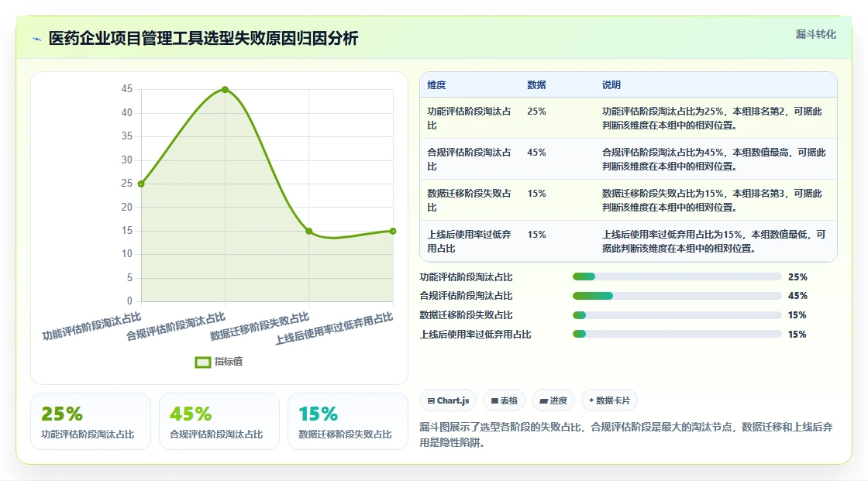Select the 表格 tag
This screenshot has height=481, width=868.
point(505,400)
